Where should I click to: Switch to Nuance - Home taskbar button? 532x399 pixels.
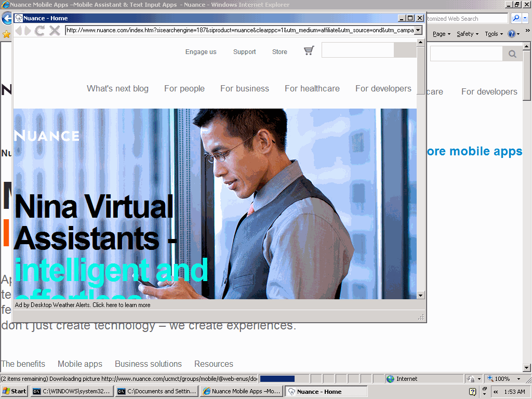click(x=326, y=391)
